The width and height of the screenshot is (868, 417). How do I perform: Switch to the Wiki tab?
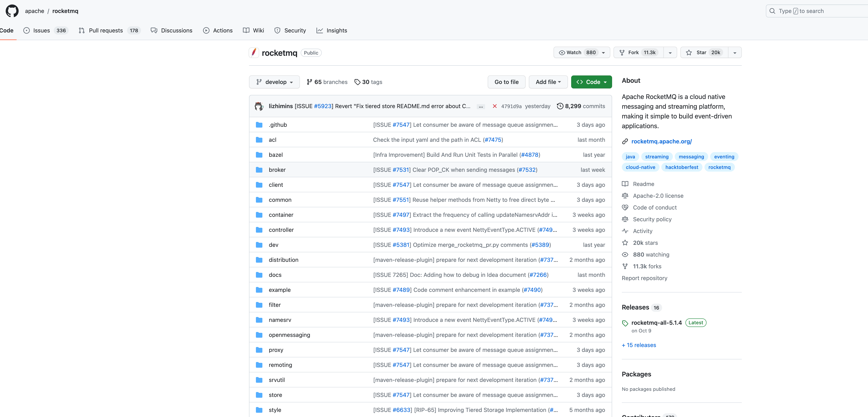253,30
